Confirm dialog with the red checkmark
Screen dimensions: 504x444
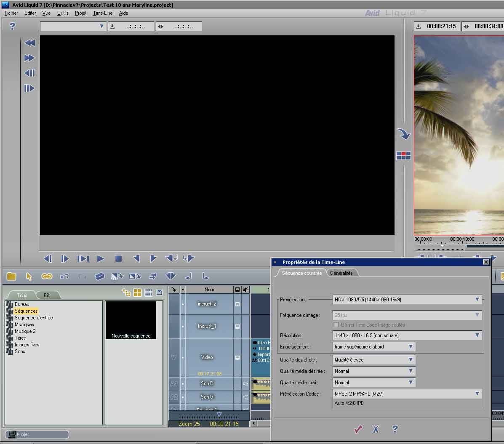358,429
